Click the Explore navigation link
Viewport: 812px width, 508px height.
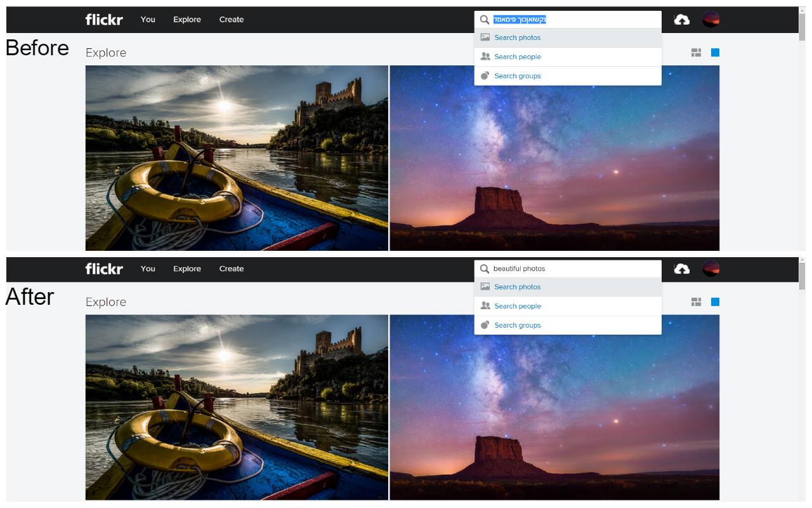(187, 19)
